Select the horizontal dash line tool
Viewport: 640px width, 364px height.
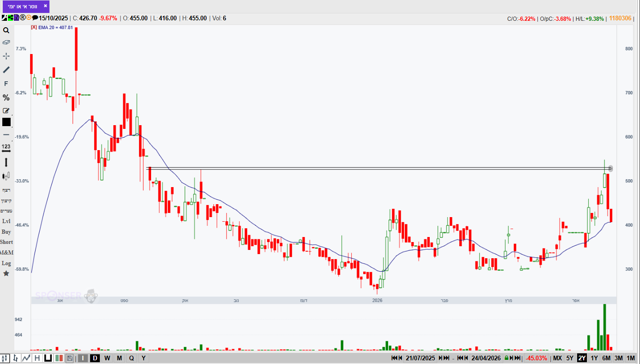tap(6, 134)
